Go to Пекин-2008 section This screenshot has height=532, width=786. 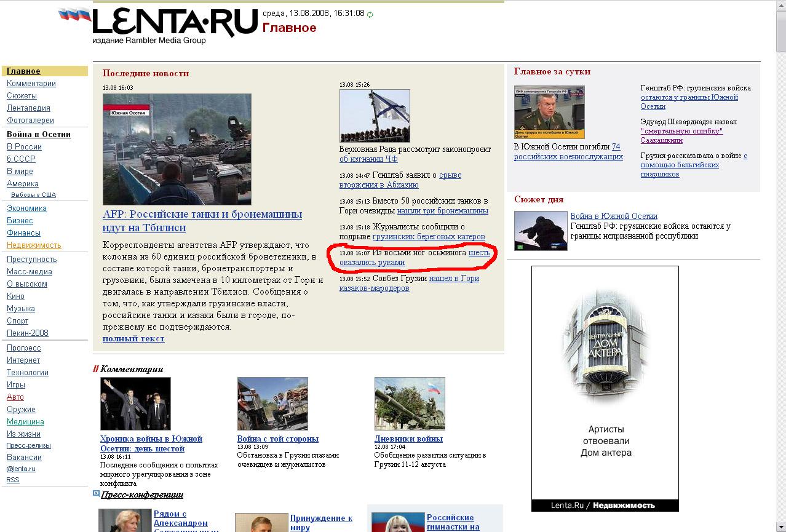(x=28, y=333)
